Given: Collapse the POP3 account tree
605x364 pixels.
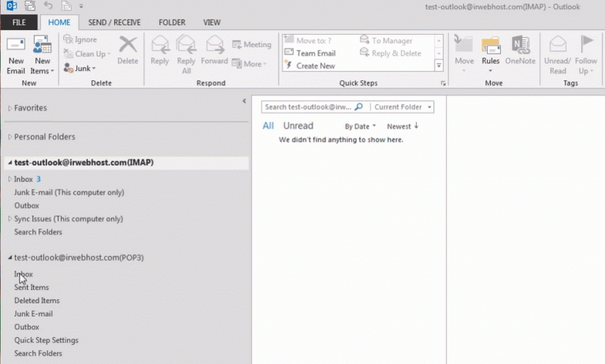Looking at the screenshot, I should tap(10, 258).
